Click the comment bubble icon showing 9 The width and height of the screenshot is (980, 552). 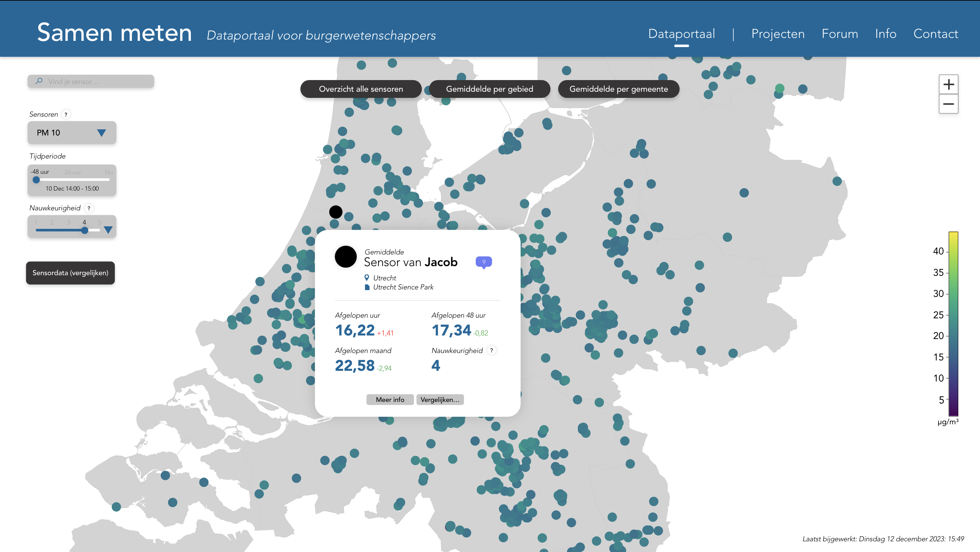point(484,262)
